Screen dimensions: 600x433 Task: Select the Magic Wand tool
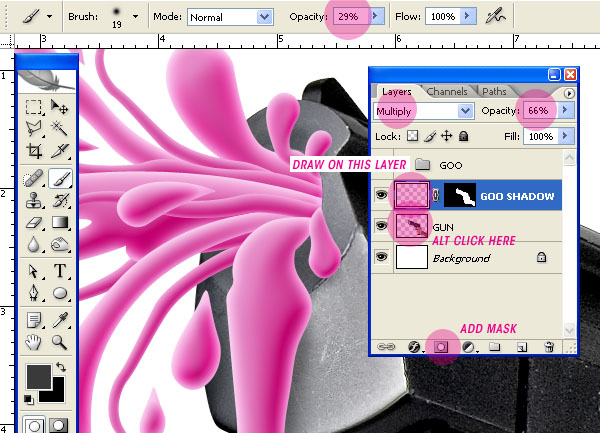59,129
